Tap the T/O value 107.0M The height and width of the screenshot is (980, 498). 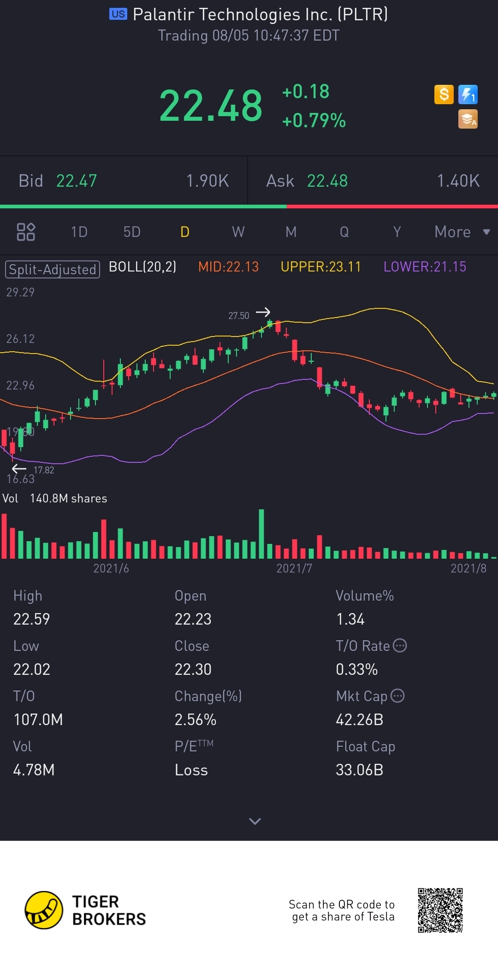38,720
